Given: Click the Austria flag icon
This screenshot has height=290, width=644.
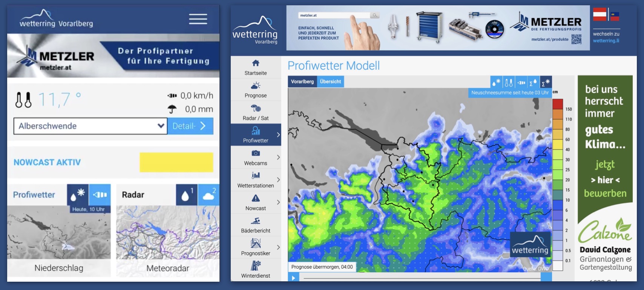Looking at the screenshot, I should pos(600,14).
